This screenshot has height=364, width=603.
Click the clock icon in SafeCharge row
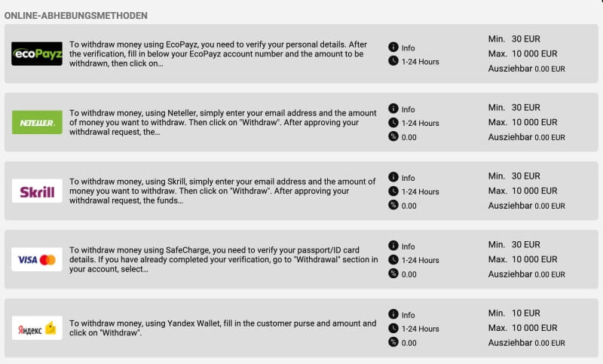393,260
